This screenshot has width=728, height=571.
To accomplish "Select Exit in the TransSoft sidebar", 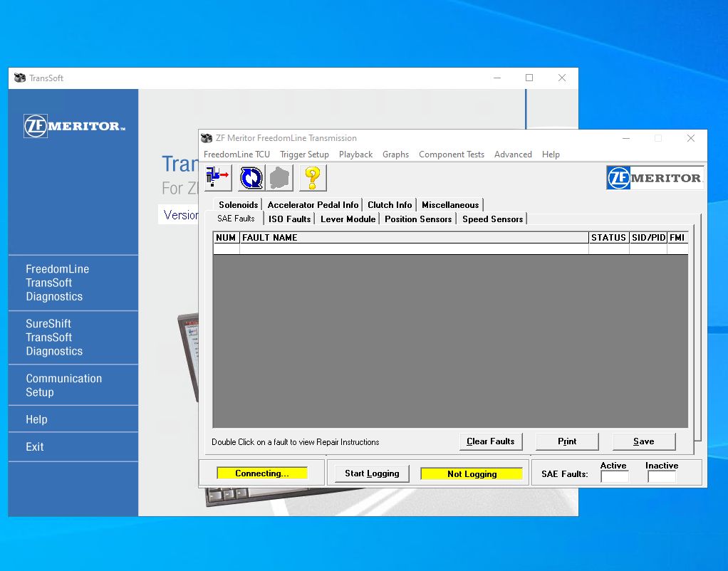I will click(x=36, y=446).
